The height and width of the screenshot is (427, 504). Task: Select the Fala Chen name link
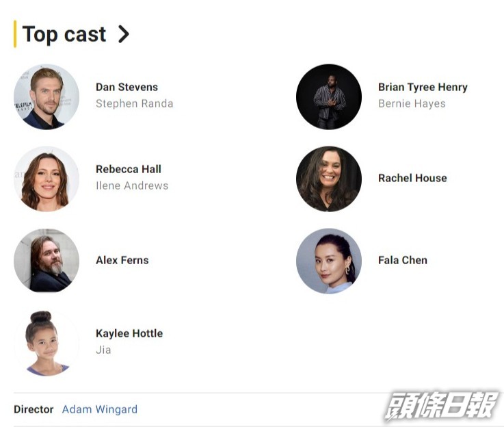[x=403, y=260]
